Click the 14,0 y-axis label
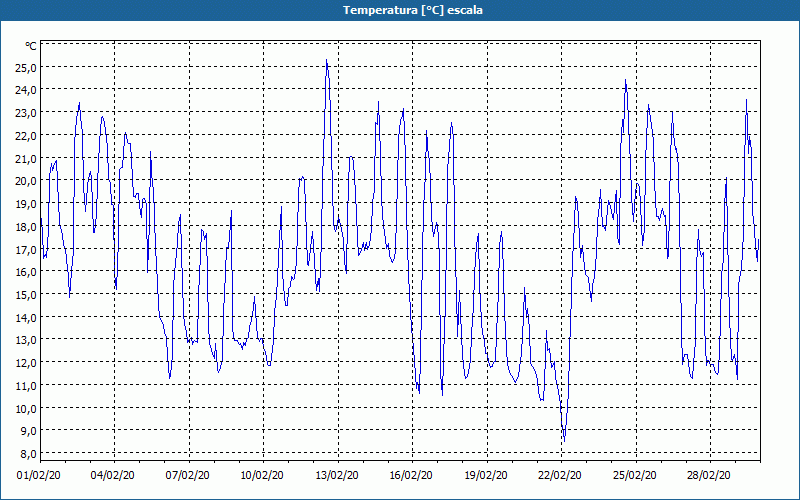The height and width of the screenshot is (500, 800). (x=25, y=317)
